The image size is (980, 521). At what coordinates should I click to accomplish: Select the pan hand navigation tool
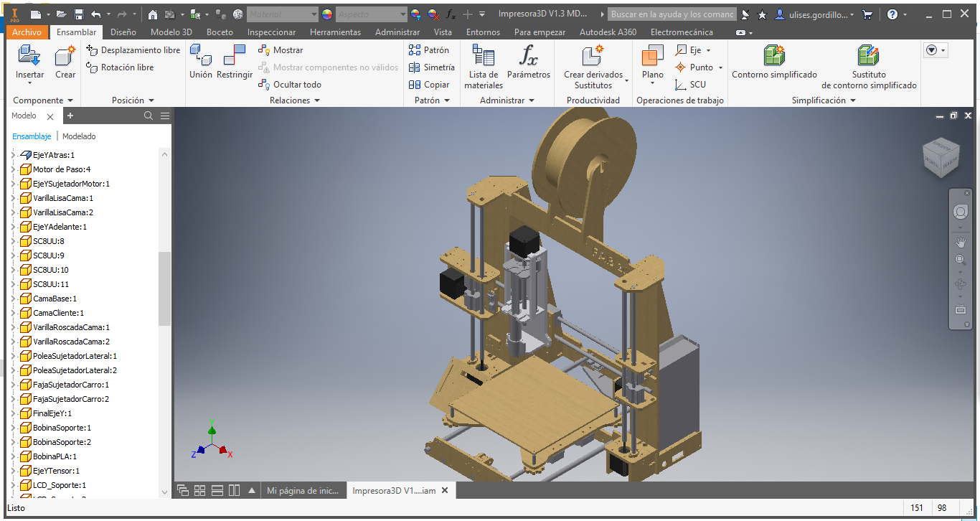pos(961,243)
